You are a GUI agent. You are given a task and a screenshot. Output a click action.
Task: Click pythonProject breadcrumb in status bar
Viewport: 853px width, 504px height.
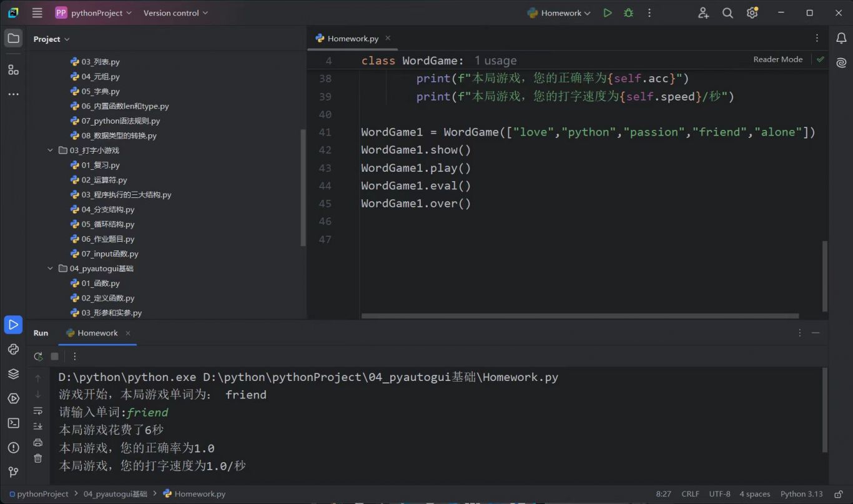pyautogui.click(x=38, y=493)
